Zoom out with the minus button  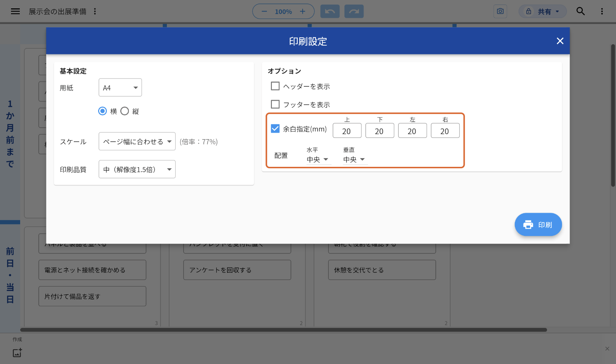tap(264, 11)
